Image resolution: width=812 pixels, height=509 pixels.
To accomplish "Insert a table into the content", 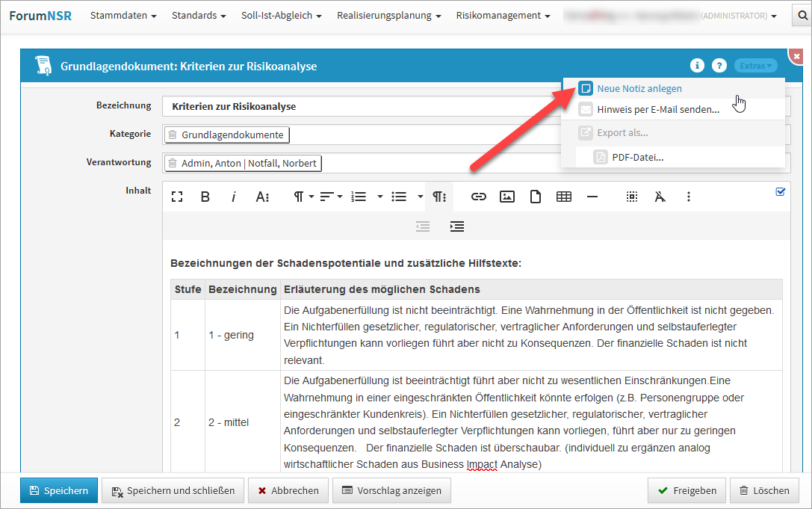I will pyautogui.click(x=564, y=197).
